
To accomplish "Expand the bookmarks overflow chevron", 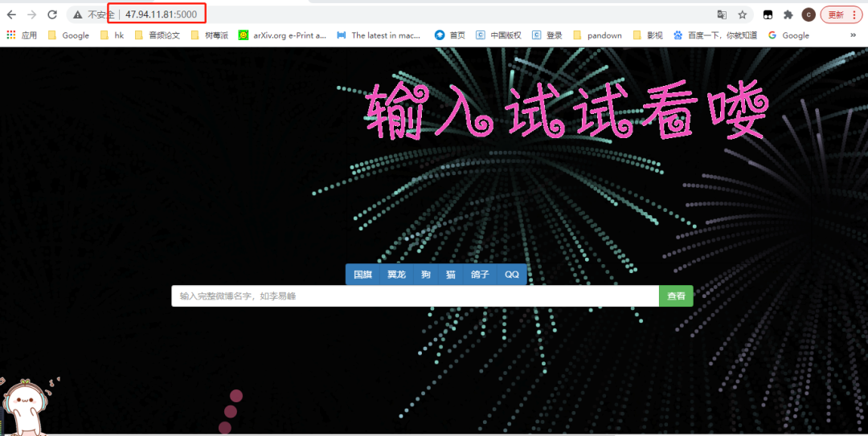I will coord(853,35).
